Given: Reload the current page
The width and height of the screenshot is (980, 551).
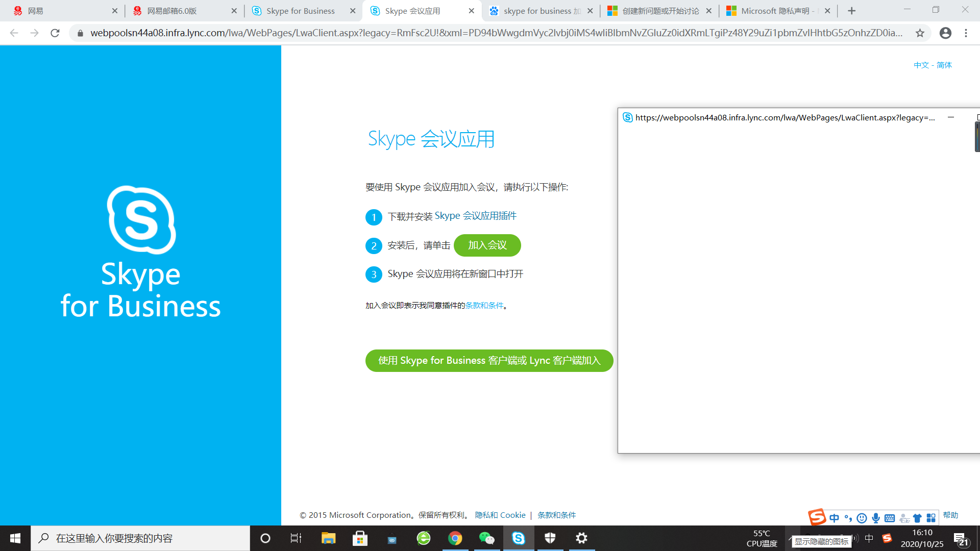Looking at the screenshot, I should pyautogui.click(x=55, y=33).
